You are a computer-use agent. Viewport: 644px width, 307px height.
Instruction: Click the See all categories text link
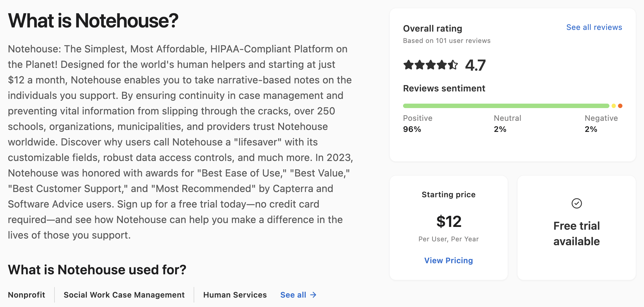pyautogui.click(x=293, y=295)
